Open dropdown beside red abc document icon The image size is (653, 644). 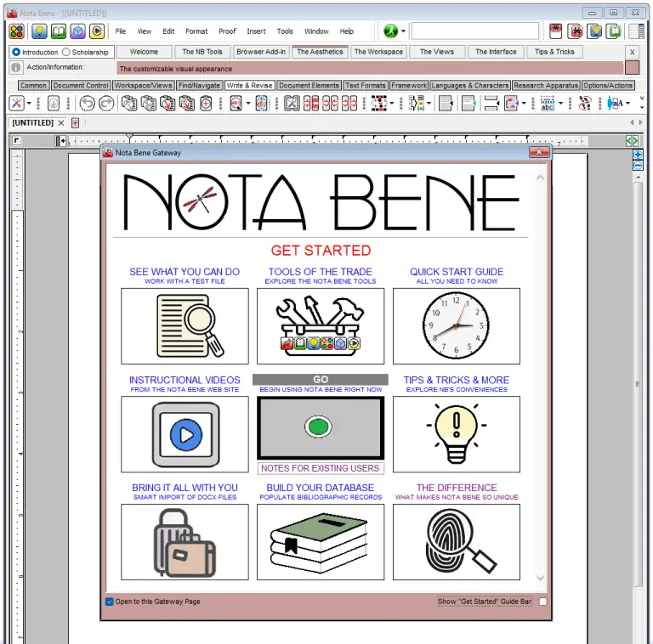tap(248, 103)
